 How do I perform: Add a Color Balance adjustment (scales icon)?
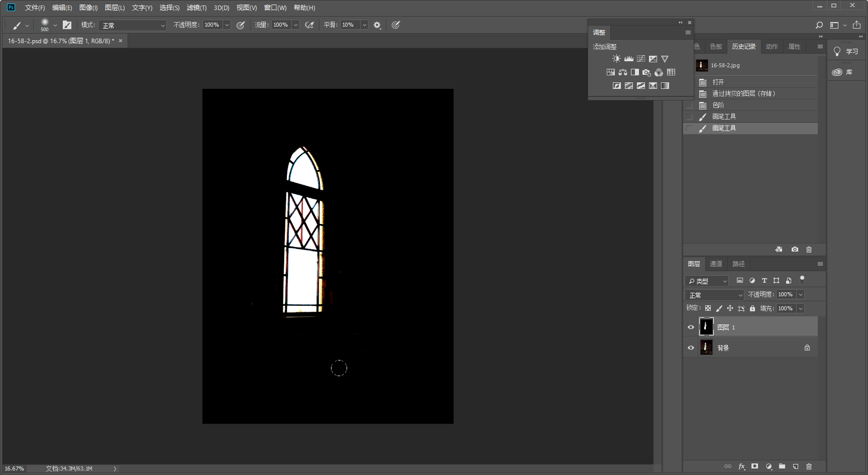[623, 72]
